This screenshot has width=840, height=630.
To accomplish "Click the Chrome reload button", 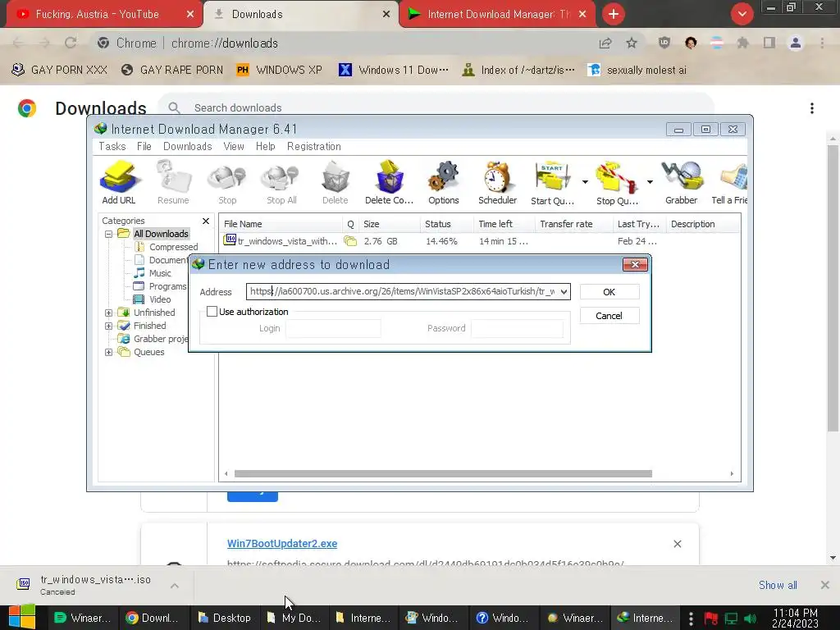I will coord(71,43).
